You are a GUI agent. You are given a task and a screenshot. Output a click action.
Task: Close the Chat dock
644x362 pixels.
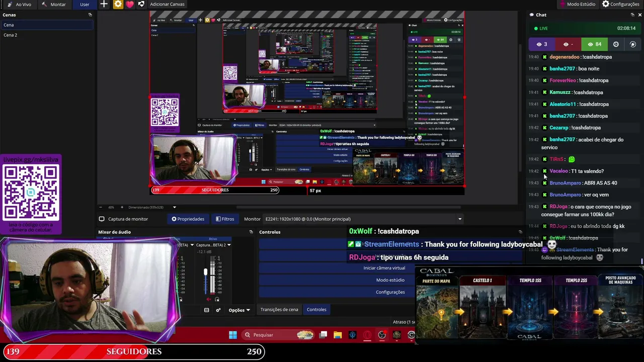click(x=639, y=15)
